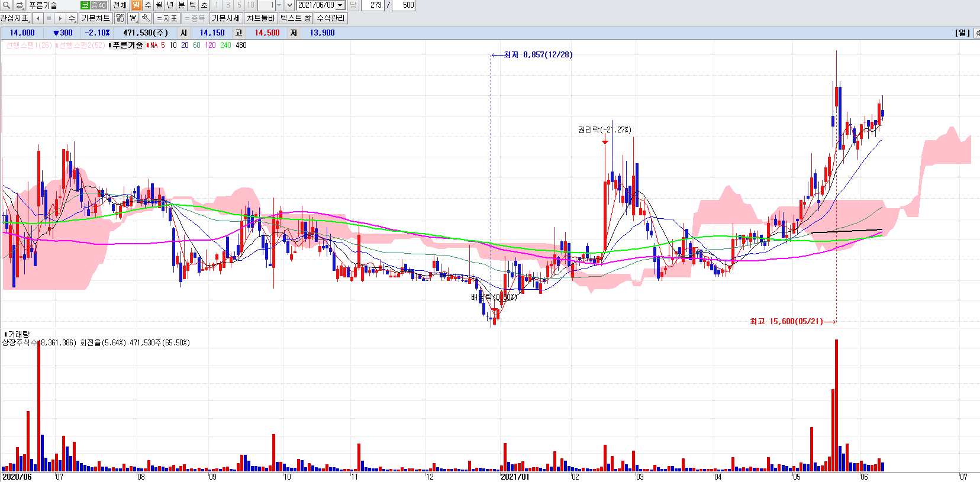The height and width of the screenshot is (482, 980).
Task: Open chart settings wrench icon
Action: [x=146, y=18]
